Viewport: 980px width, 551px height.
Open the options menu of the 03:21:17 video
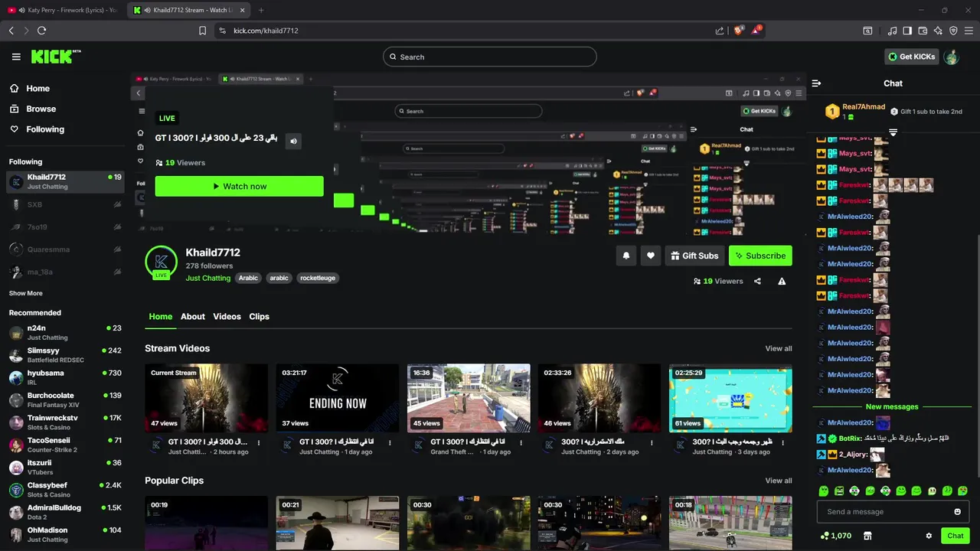tap(390, 442)
